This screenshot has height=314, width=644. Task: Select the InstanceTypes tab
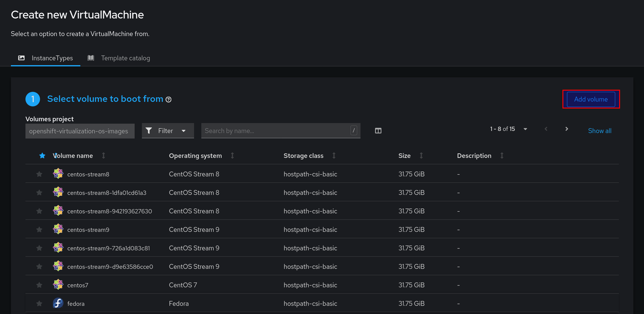coord(52,58)
